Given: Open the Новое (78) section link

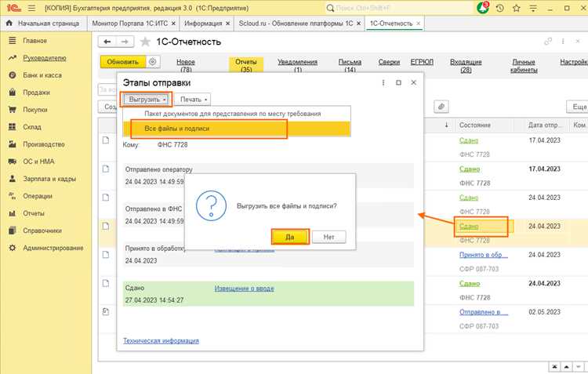Looking at the screenshot, I should [186, 65].
